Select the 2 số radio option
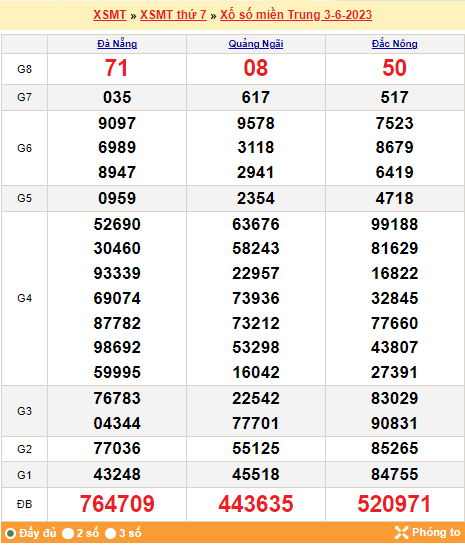 [67, 533]
